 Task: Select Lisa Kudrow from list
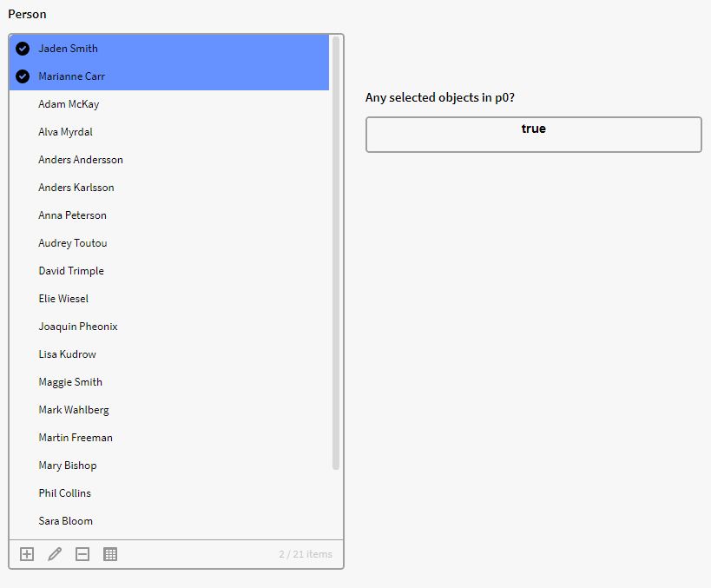67,354
